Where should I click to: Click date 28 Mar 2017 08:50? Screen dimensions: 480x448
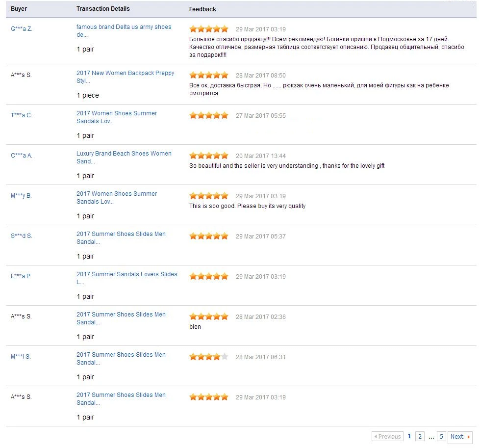(x=261, y=76)
